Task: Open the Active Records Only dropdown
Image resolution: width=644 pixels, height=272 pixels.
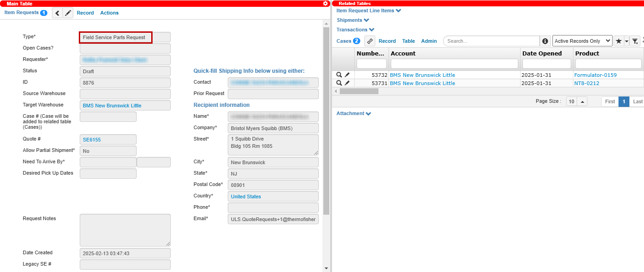Action: tap(582, 41)
